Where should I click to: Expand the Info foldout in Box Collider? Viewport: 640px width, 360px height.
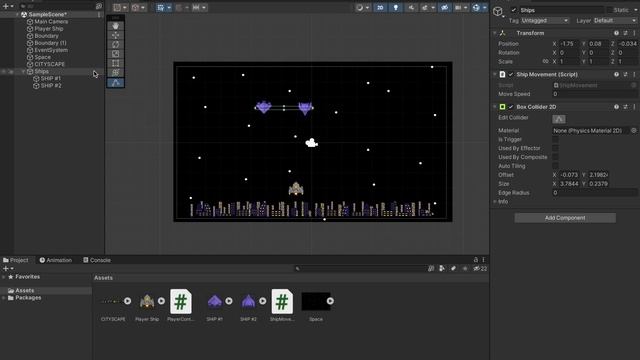(x=495, y=202)
